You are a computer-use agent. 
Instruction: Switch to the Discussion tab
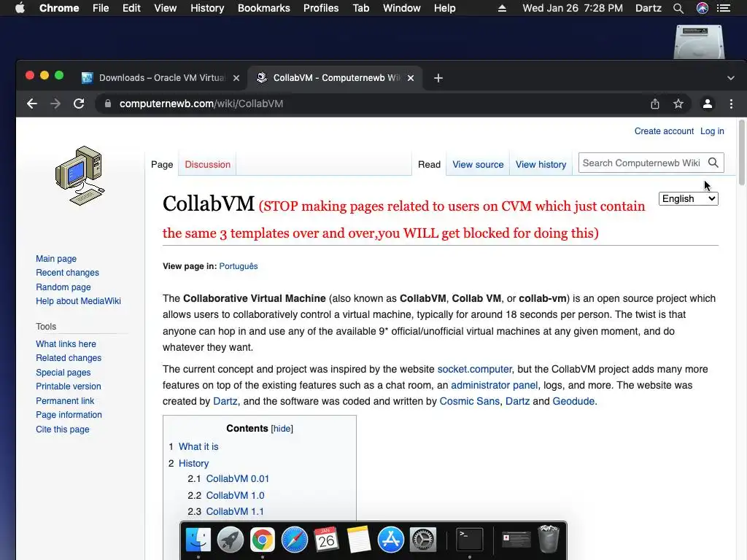point(207,164)
